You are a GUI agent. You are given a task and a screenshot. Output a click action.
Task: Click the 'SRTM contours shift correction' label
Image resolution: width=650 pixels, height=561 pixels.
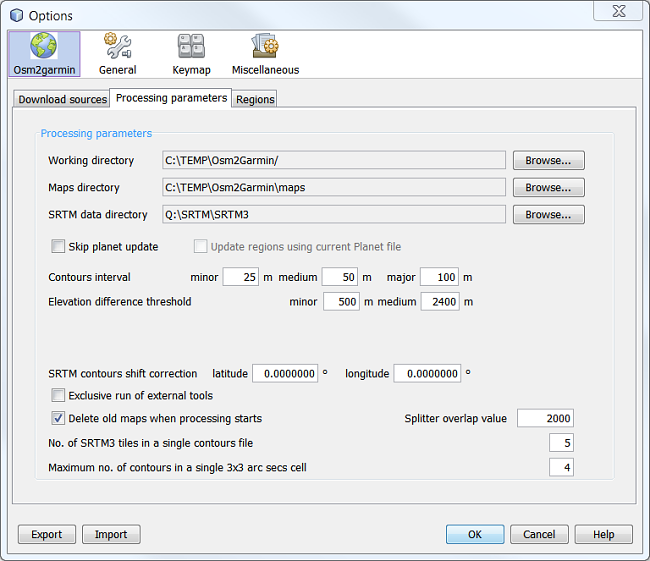pyautogui.click(x=123, y=374)
